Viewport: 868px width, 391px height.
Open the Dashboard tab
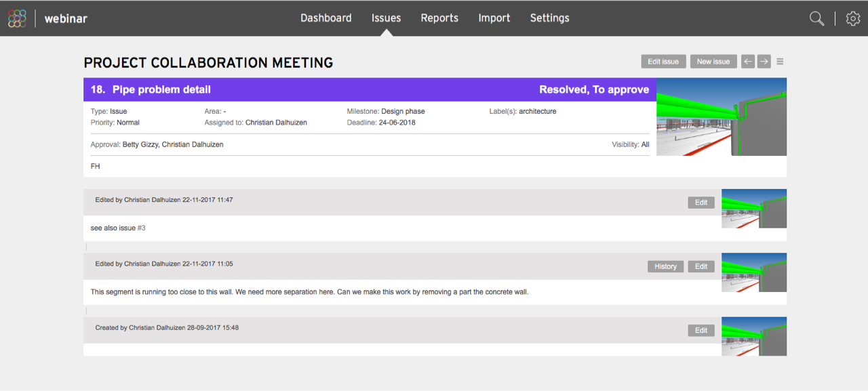pos(326,18)
